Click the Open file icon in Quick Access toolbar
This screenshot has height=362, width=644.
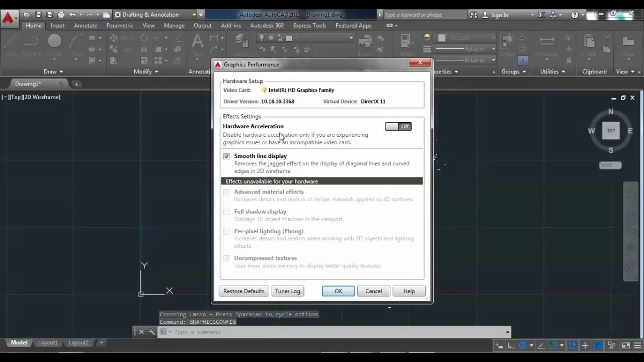click(27, 15)
